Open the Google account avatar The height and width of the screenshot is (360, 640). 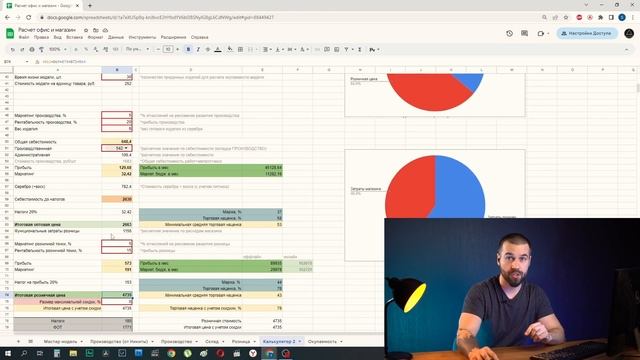[629, 33]
